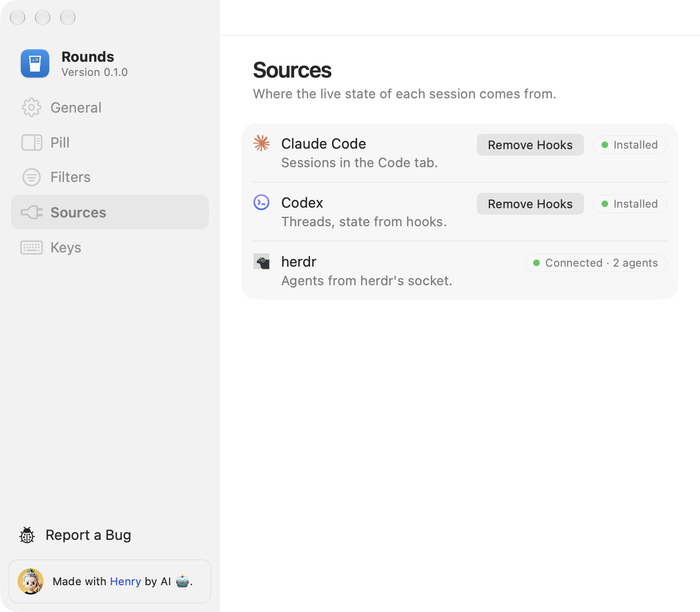The width and height of the screenshot is (700, 612).
Task: Click the ladybug bug icon
Action: pos(27,535)
